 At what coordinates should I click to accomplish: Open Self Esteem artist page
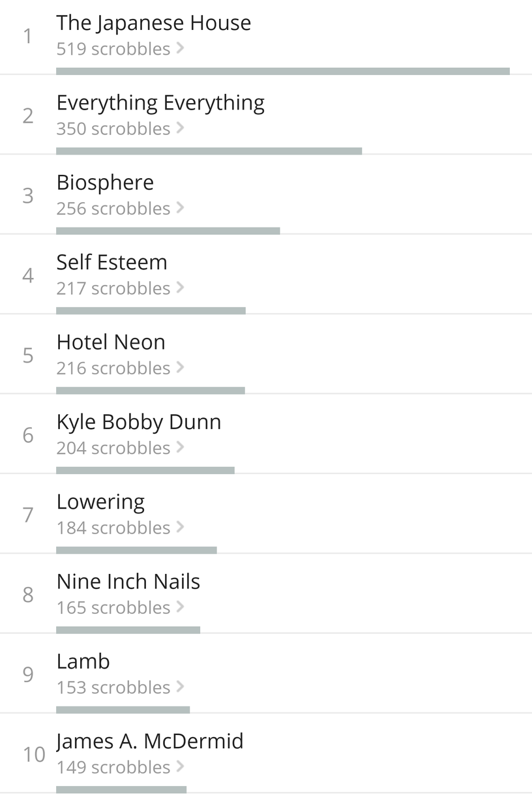pyautogui.click(x=111, y=262)
